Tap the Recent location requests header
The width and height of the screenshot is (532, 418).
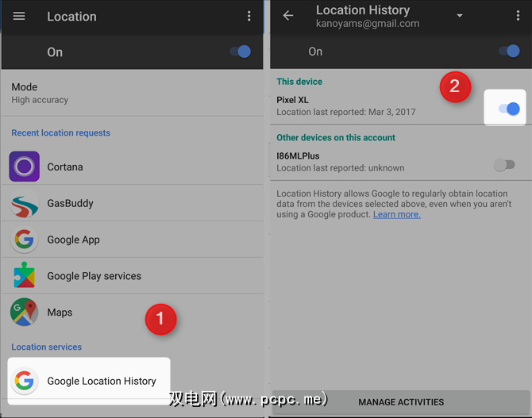(x=60, y=133)
